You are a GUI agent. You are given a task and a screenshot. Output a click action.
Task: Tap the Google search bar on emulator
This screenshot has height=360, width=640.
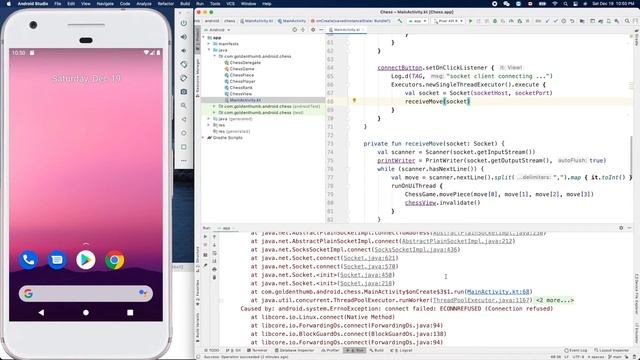(86, 293)
